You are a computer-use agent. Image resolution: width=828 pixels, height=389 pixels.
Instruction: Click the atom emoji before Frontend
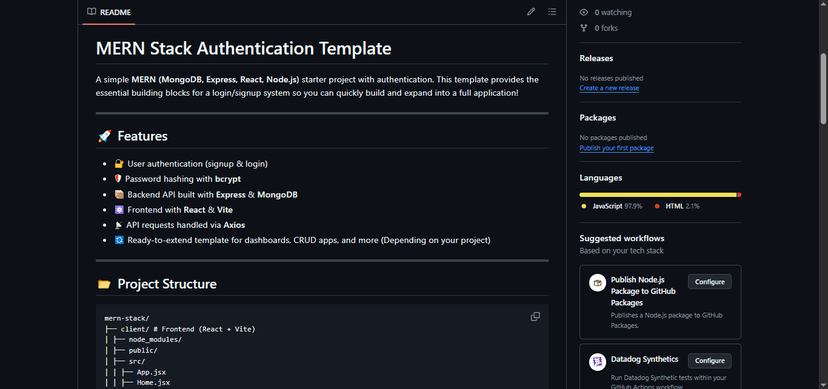coord(119,210)
